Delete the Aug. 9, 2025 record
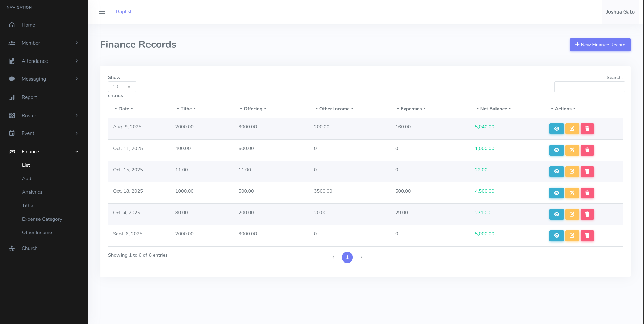Screen dimensions: 644x324 pos(587,129)
